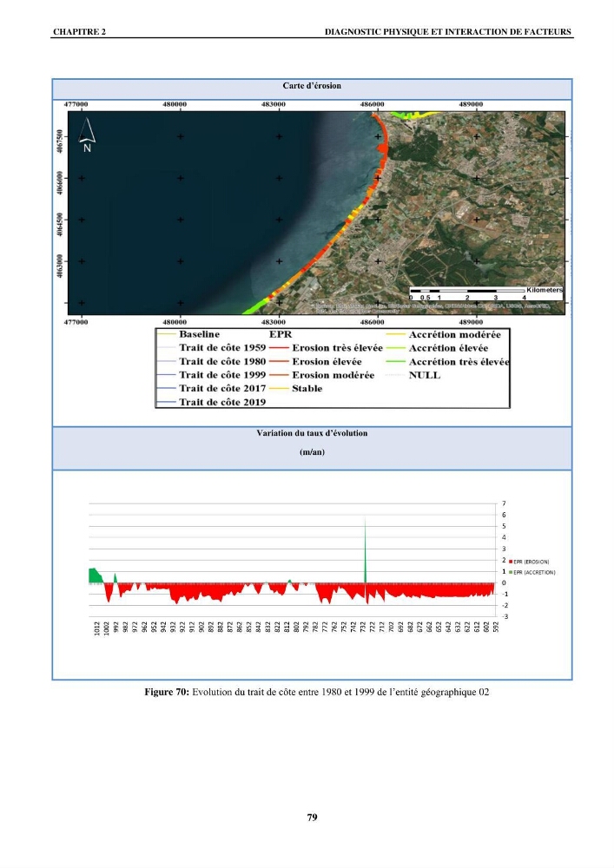Image resolution: width=614 pixels, height=868 pixels.
Task: Click the Variation du taux d'évolution heading
Action: pos(312,433)
